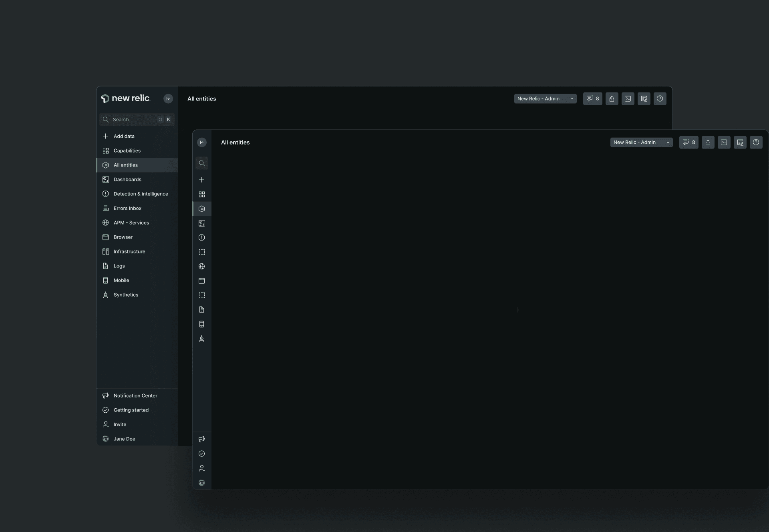Click the globe APM icon in the collapsed sidebar
This screenshot has width=769, height=532.
tap(202, 267)
